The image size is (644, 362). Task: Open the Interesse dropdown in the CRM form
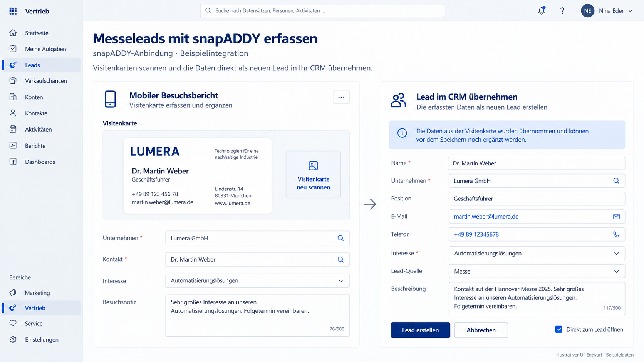click(537, 253)
